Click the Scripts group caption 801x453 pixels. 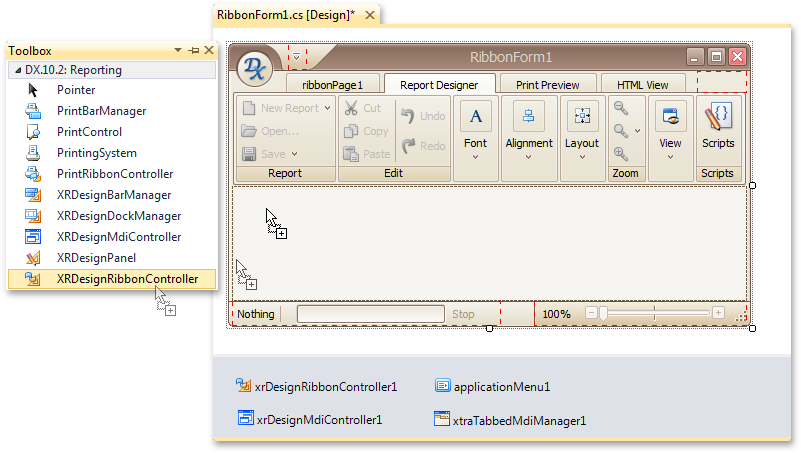point(717,173)
